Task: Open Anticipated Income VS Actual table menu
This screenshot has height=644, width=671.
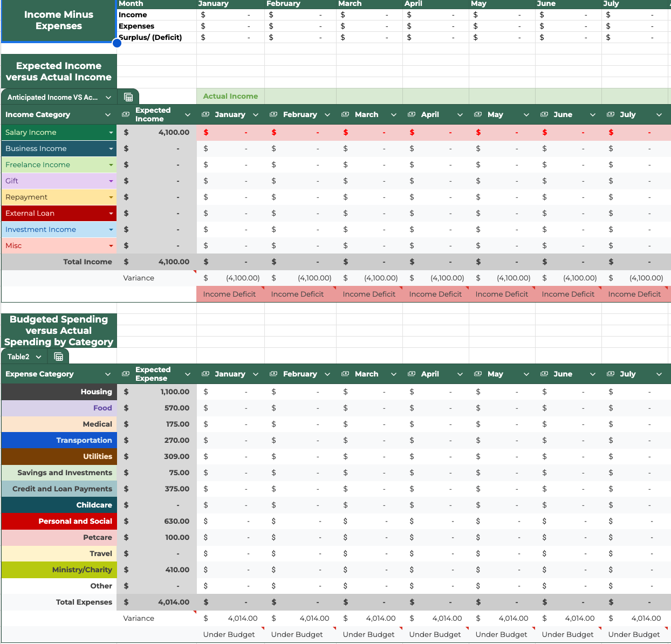Action: click(x=108, y=98)
